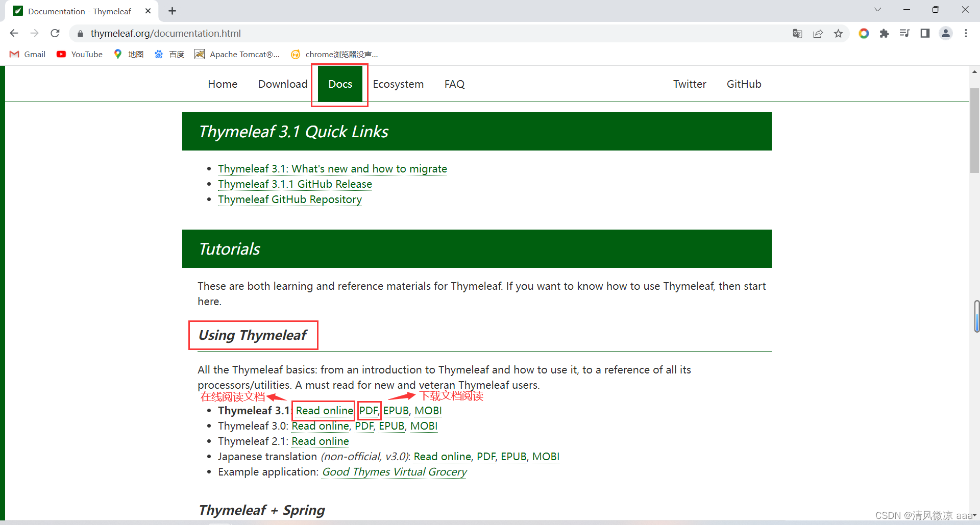This screenshot has height=525, width=980.
Task: Click the scrollbar down arrow
Action: click(975, 515)
